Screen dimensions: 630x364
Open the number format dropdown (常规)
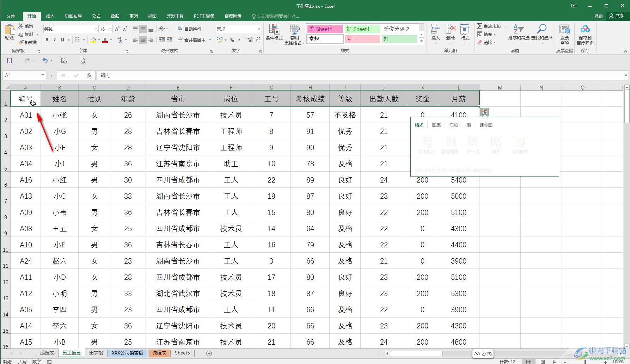[259, 29]
